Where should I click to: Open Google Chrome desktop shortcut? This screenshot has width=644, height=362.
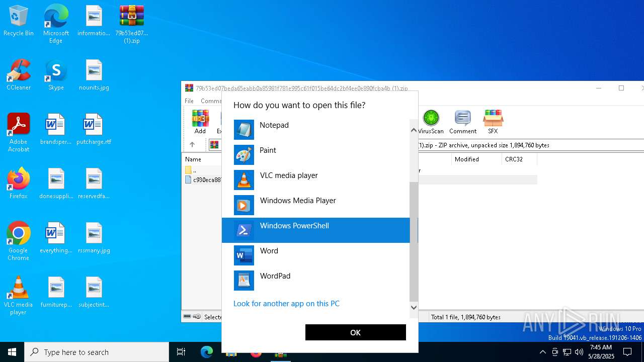tap(19, 241)
